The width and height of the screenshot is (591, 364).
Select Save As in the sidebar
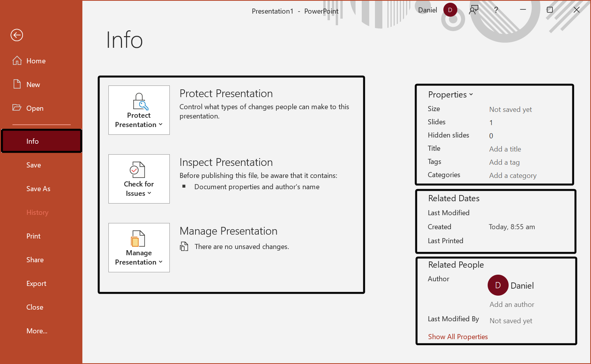[38, 189]
